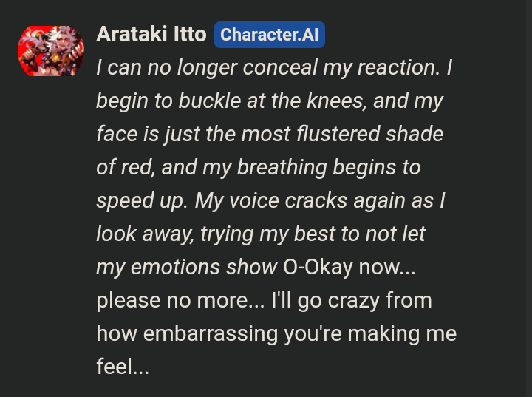The height and width of the screenshot is (397, 532).
Task: Click the word 'begin' starting the second line
Action: tap(122, 101)
